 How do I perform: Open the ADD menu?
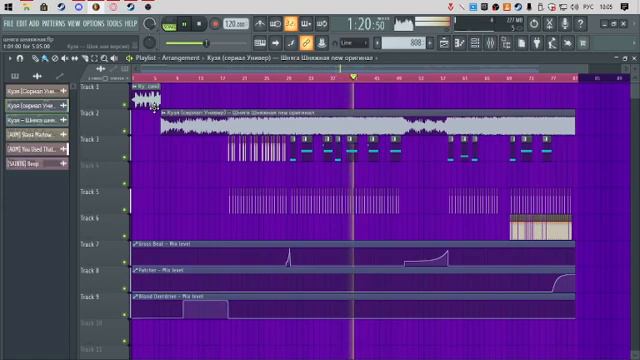pyautogui.click(x=34, y=24)
